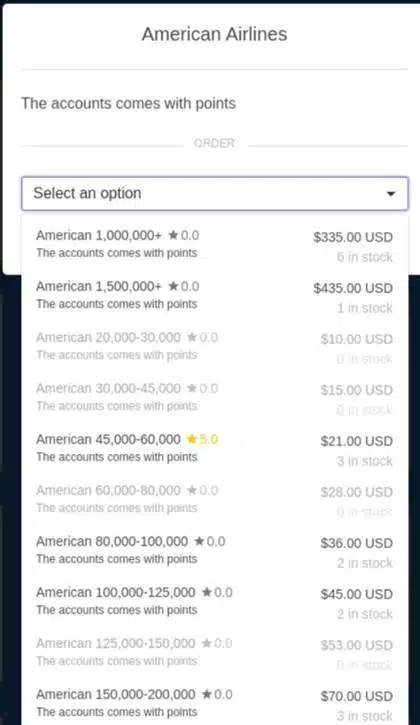Pick American 100,000-125,000 account option
This screenshot has width=420, height=725.
[x=215, y=602]
